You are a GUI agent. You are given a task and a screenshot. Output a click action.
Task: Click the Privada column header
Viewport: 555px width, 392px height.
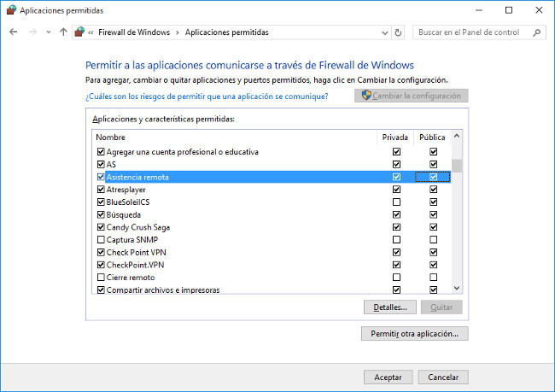[395, 137]
